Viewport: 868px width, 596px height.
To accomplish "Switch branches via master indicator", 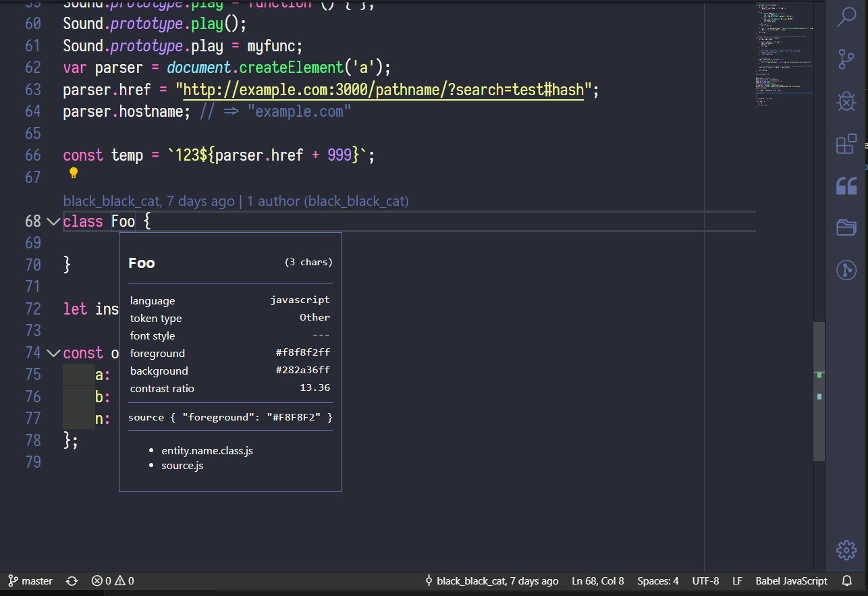I will (x=30, y=580).
